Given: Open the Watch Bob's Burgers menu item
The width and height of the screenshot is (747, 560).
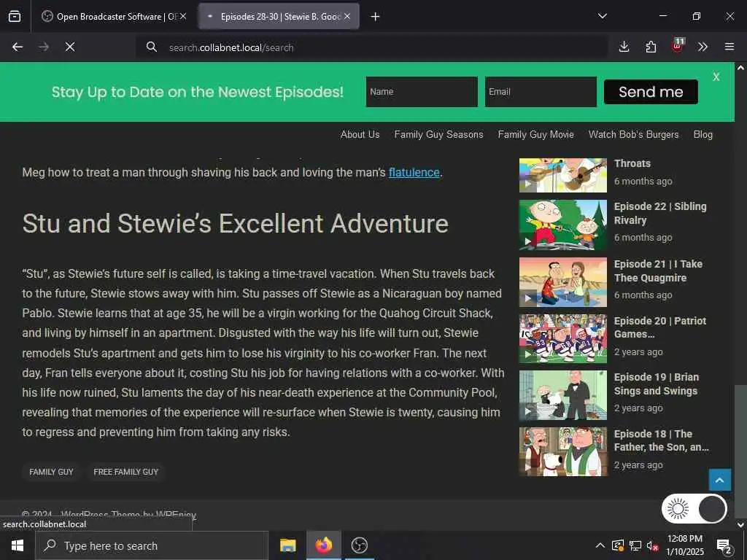Looking at the screenshot, I should [634, 134].
